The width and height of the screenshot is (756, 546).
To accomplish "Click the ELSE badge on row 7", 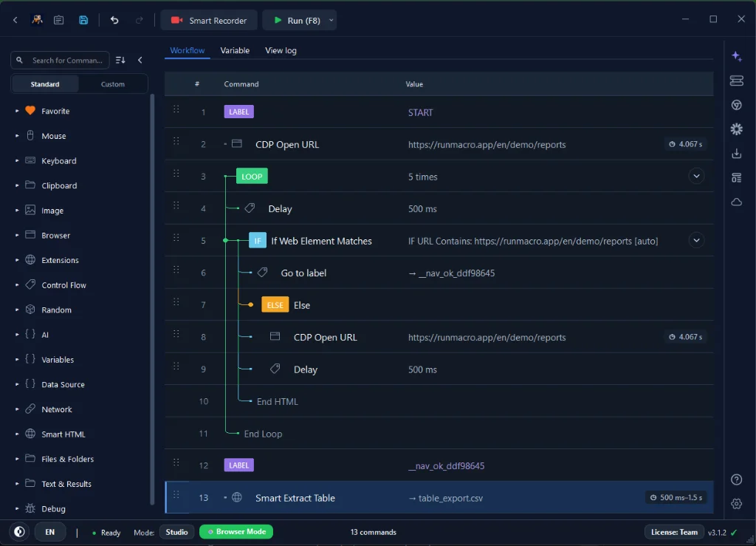I will click(275, 305).
